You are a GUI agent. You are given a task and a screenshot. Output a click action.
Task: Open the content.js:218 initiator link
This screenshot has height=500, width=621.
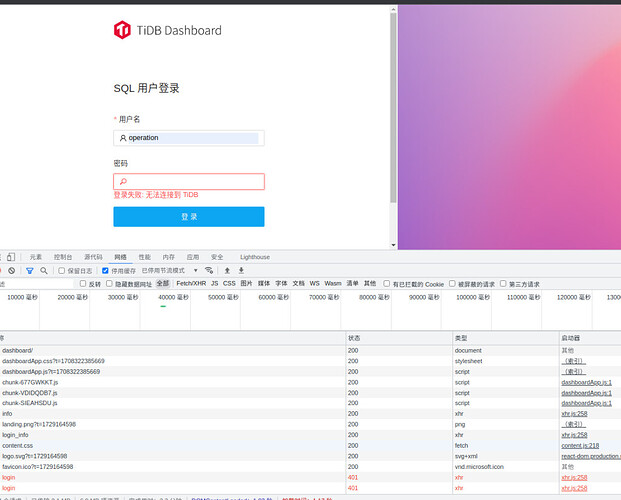coord(580,446)
